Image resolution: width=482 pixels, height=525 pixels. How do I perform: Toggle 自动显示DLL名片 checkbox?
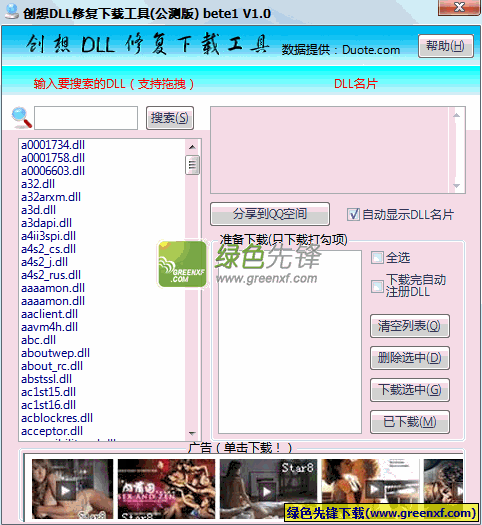tap(353, 214)
